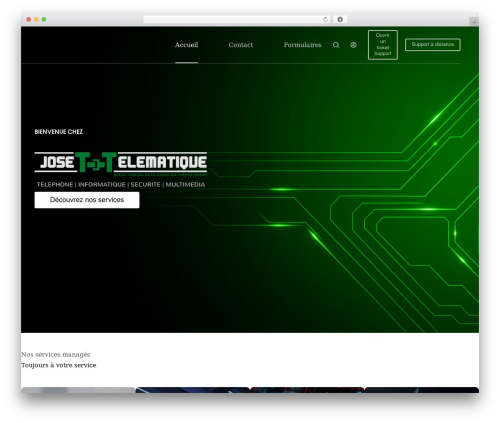Click the browser extension icon beside address bar
The image size is (500, 423).
340,19
